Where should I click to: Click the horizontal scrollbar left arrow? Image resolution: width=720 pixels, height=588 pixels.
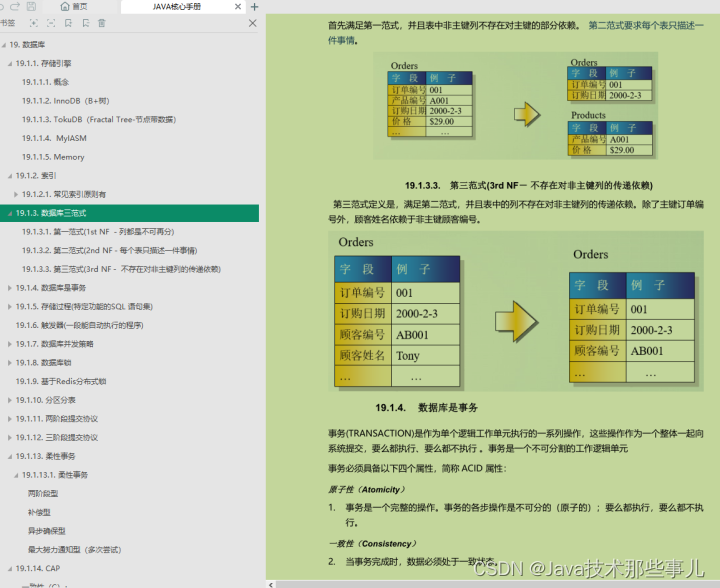271,584
